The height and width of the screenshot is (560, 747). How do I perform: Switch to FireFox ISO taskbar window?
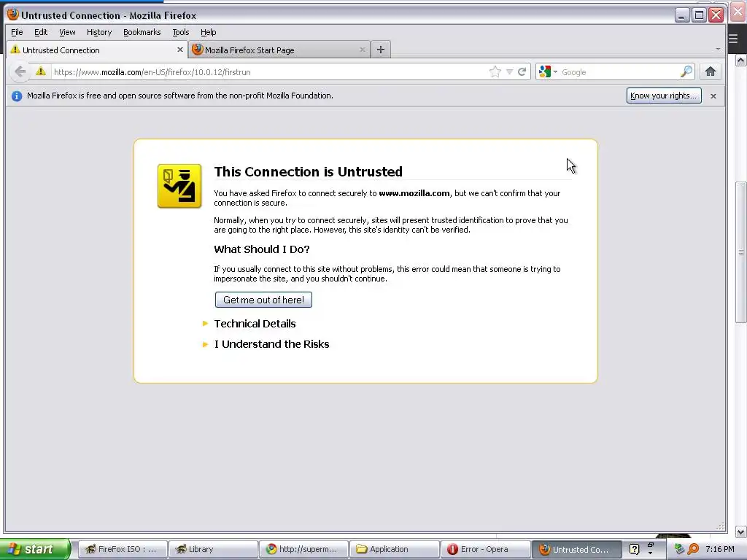tap(123, 549)
